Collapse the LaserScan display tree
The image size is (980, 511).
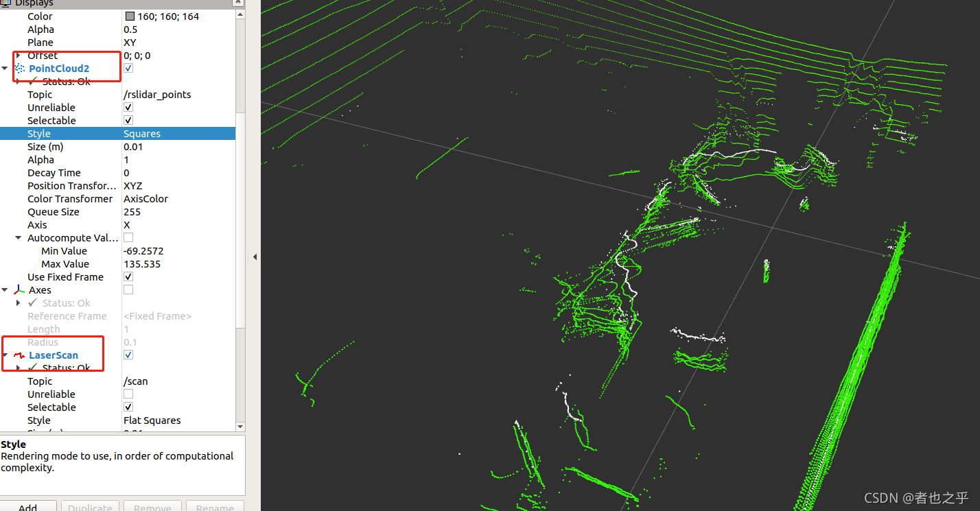(x=5, y=355)
